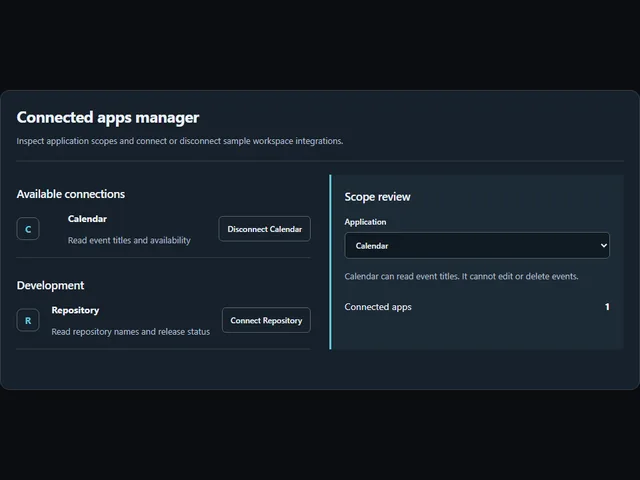The height and width of the screenshot is (480, 640).
Task: Click the "Available connections" section heading
Action: tap(71, 194)
